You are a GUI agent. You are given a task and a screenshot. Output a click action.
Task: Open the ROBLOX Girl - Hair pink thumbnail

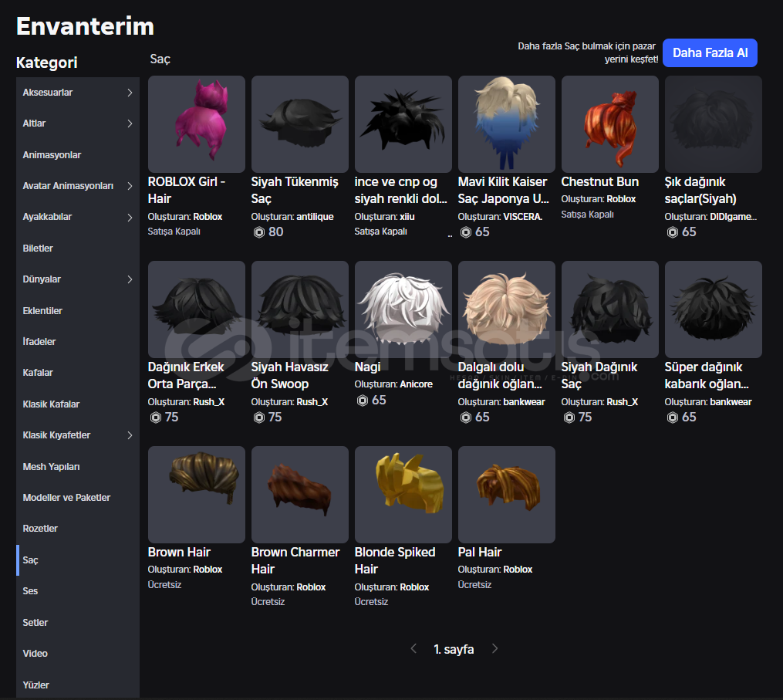click(196, 124)
